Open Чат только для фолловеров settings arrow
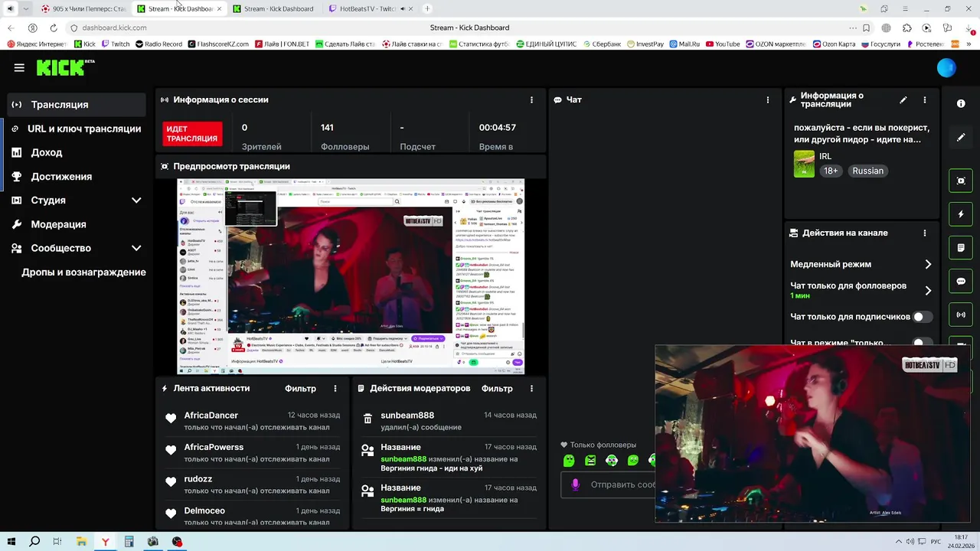This screenshot has height=551, width=980. pos(928,290)
